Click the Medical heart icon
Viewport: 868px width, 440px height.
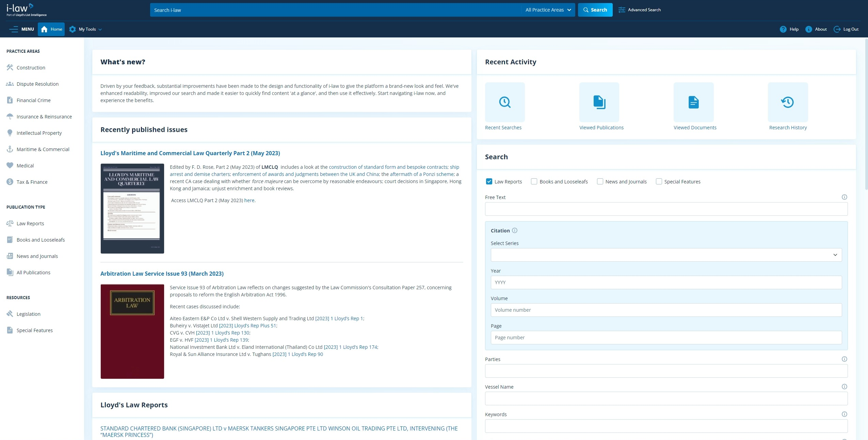click(10, 165)
